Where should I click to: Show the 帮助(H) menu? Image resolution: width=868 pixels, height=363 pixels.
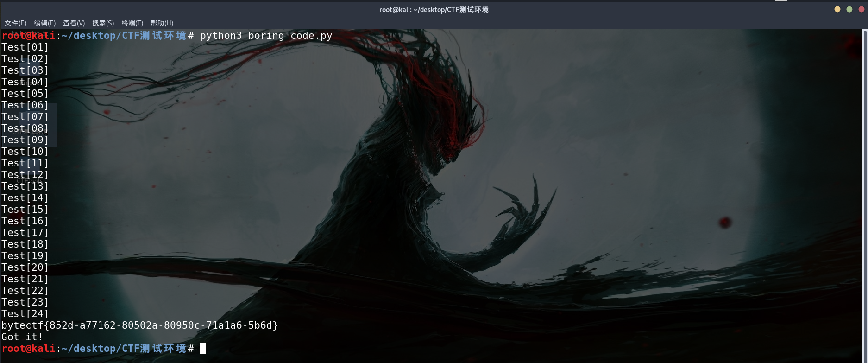pyautogui.click(x=162, y=23)
